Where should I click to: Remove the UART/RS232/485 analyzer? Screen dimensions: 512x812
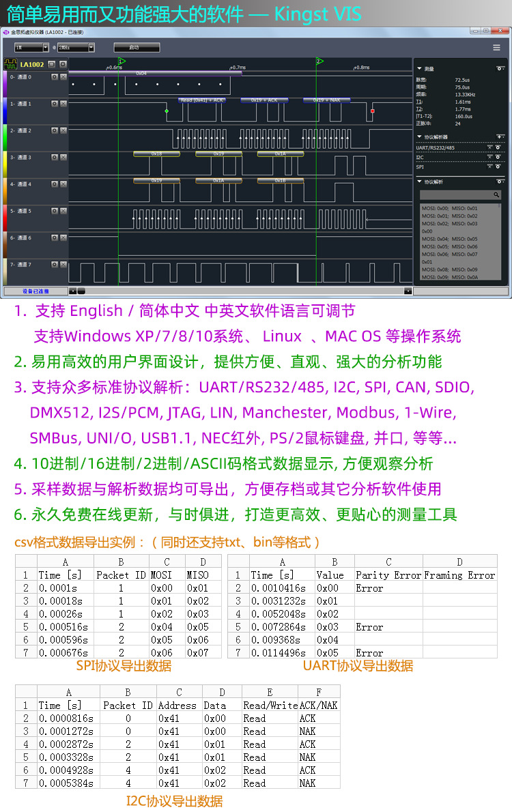[489, 147]
